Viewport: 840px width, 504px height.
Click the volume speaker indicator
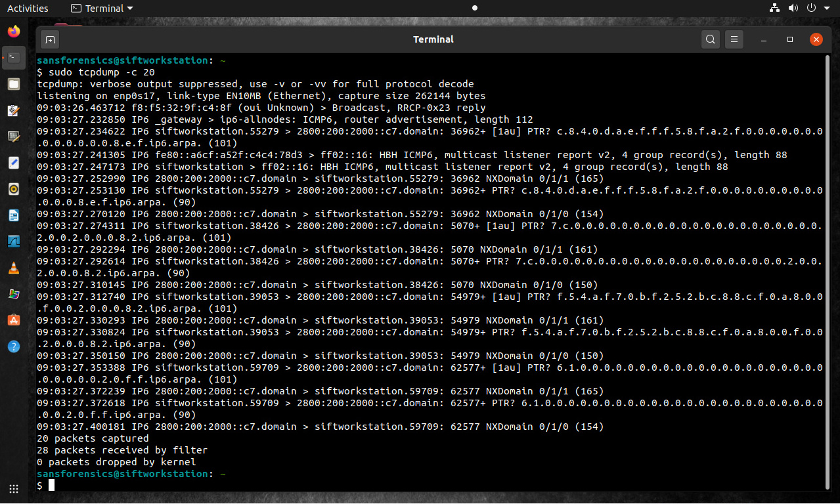[793, 9]
